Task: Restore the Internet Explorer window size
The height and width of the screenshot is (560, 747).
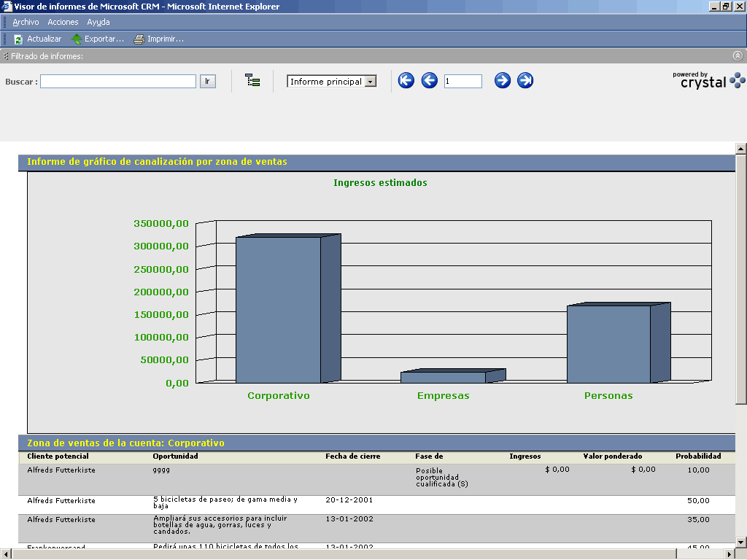Action: [726, 6]
